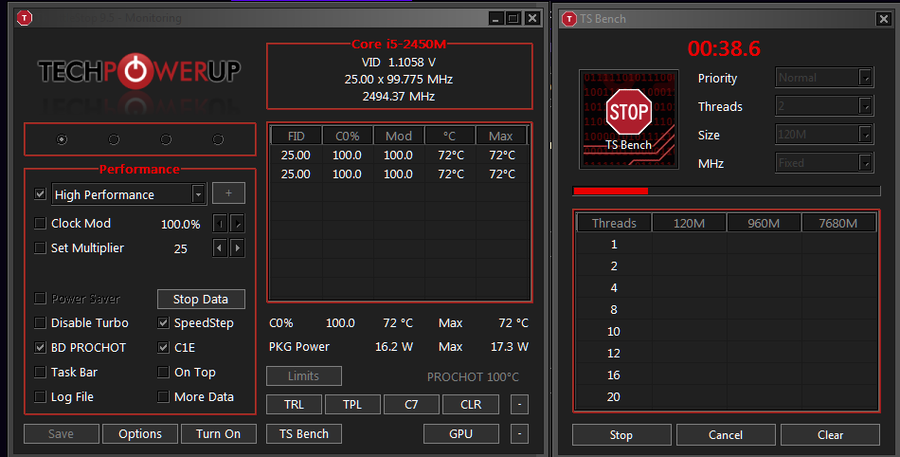Increase Set Multiplier with the right arrow
The width and height of the screenshot is (900, 457).
237,248
